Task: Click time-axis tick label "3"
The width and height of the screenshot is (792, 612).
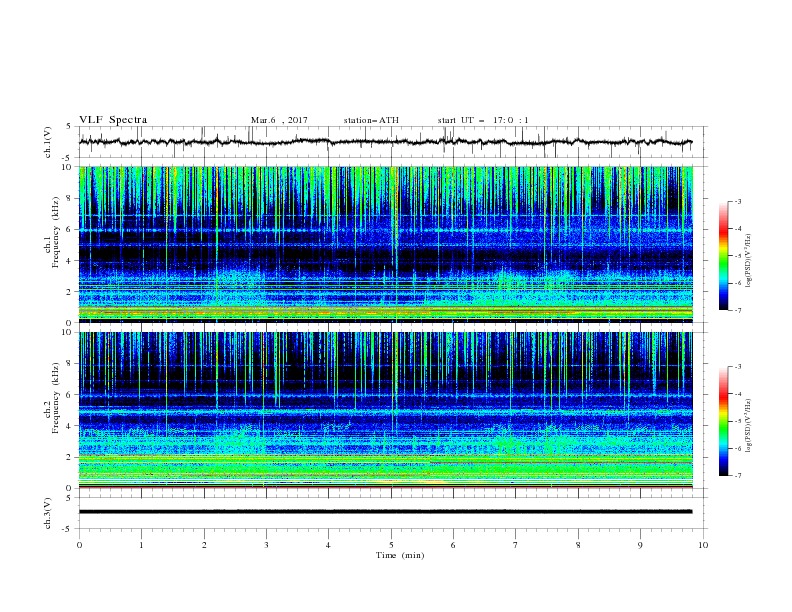Action: point(266,545)
